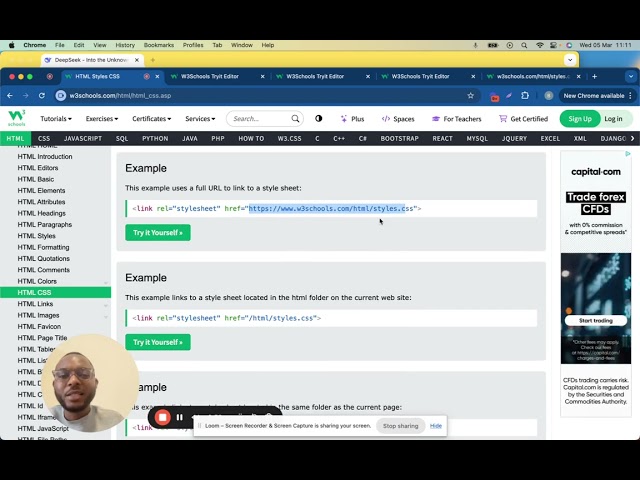Expand the Exercises dropdown
The image size is (640, 480).
tap(102, 119)
